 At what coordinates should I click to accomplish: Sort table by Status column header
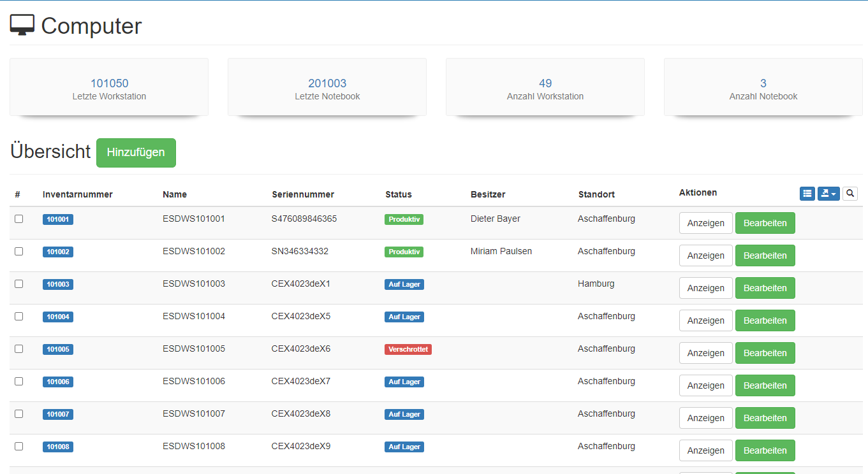coord(398,194)
